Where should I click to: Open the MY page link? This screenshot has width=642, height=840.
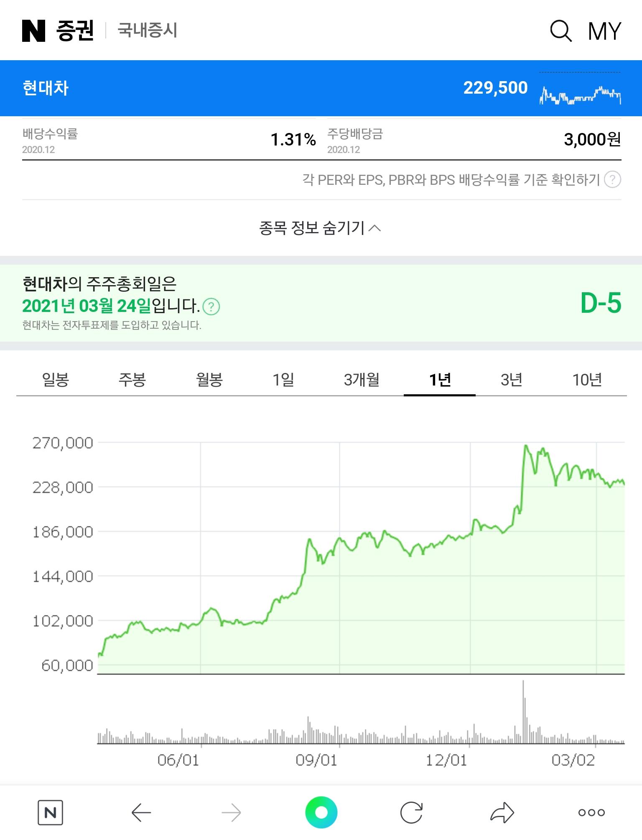click(x=604, y=31)
